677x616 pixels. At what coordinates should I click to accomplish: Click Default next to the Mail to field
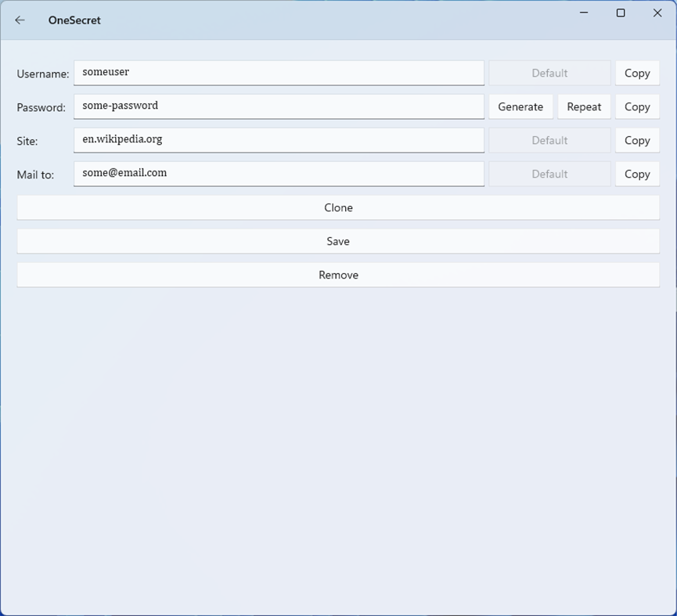click(549, 174)
